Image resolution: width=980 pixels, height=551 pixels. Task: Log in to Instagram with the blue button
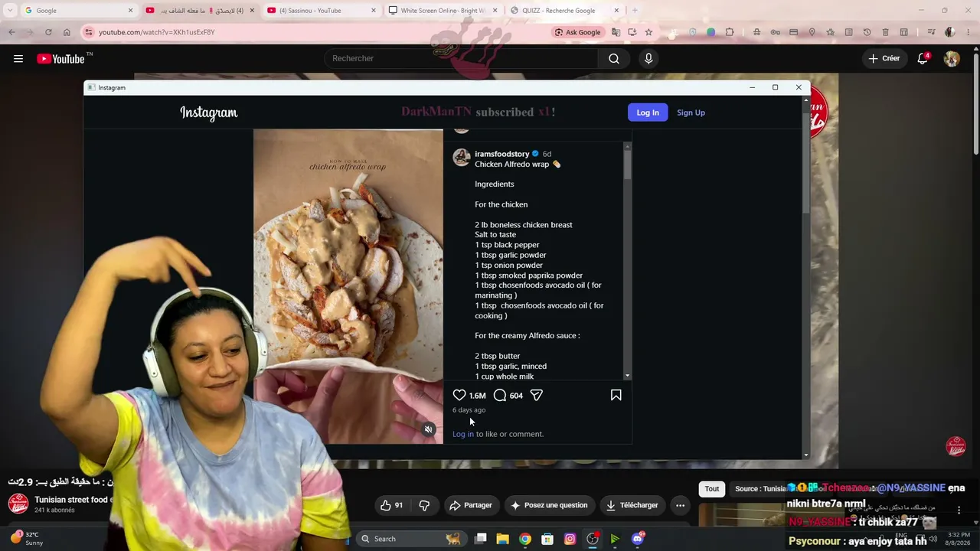[x=648, y=112]
